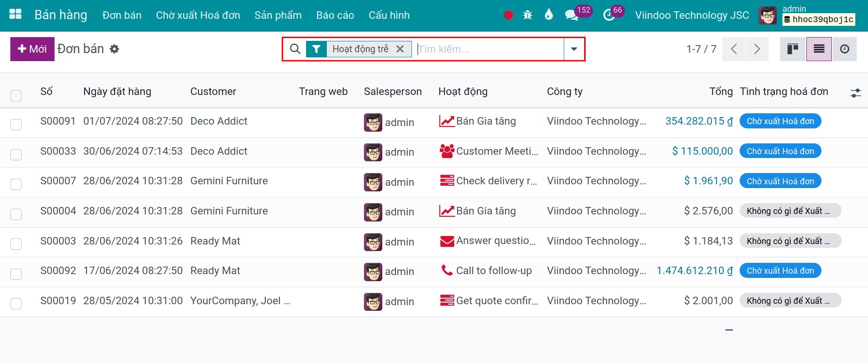Open the Cấu hình menu
Viewport: 868px width, 363px height.
(x=389, y=15)
